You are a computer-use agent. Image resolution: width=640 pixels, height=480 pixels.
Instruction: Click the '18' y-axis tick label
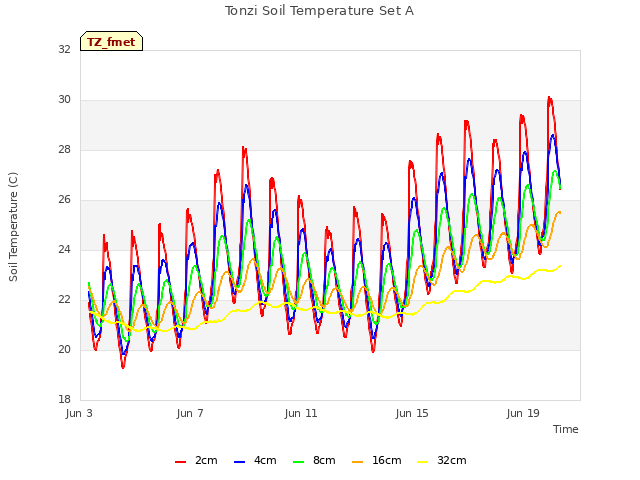tap(64, 399)
